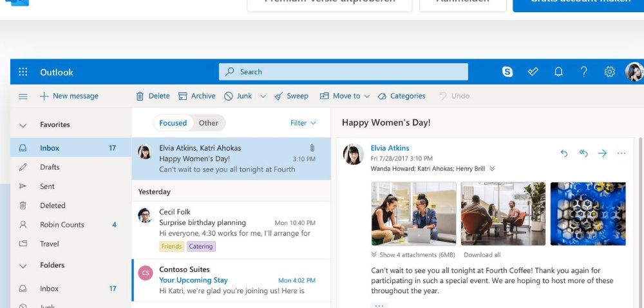Click the Sweep toolbar icon
Screen dimensions: 644x308
click(291, 96)
